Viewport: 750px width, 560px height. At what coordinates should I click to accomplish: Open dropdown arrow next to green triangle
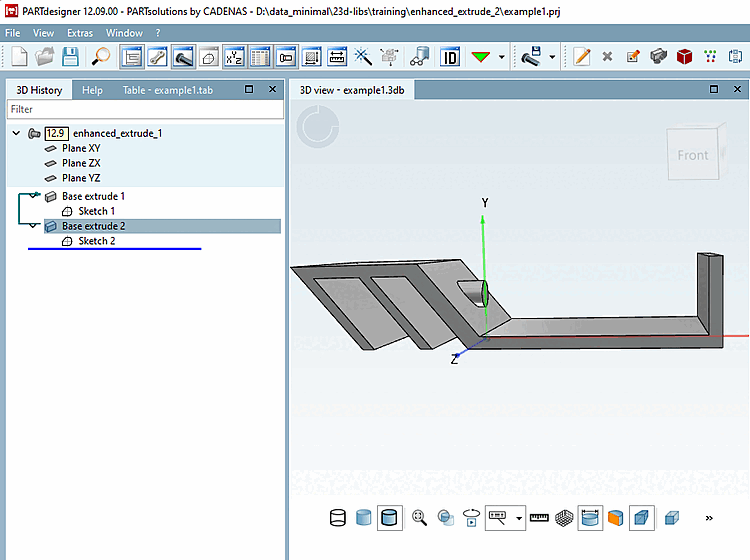pyautogui.click(x=501, y=57)
